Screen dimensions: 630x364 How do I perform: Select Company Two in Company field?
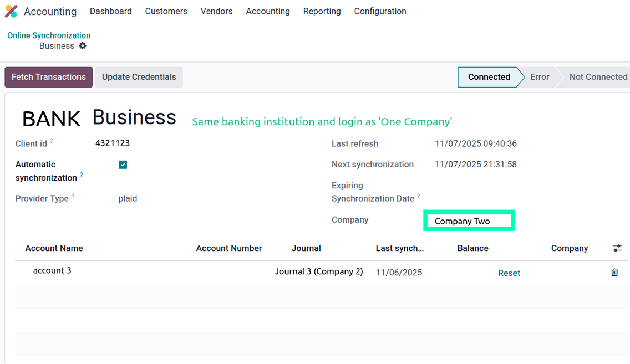pos(469,221)
